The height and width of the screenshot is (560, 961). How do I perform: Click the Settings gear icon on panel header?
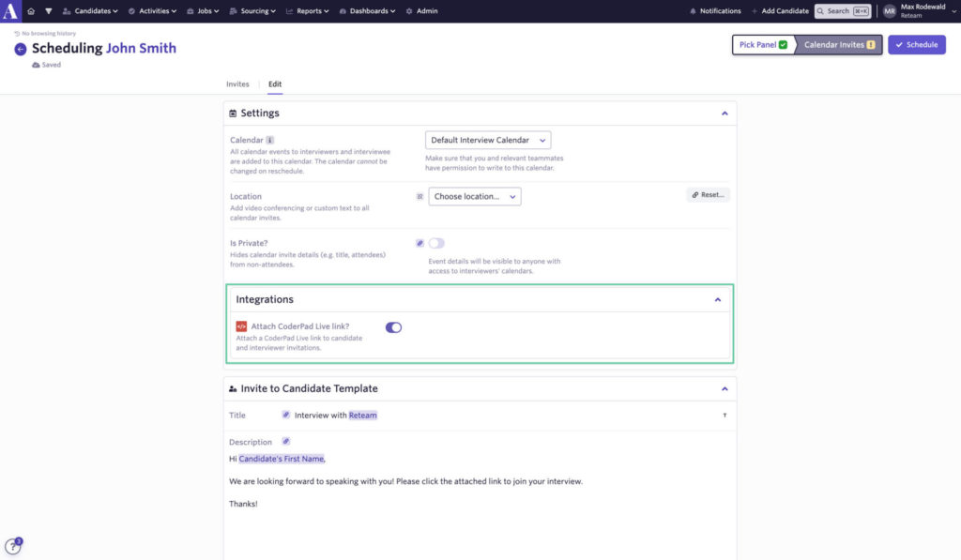point(233,112)
